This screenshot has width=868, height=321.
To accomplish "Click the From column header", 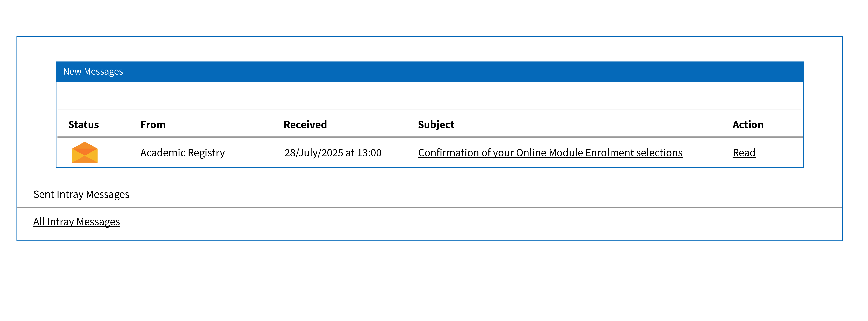I will (x=153, y=125).
